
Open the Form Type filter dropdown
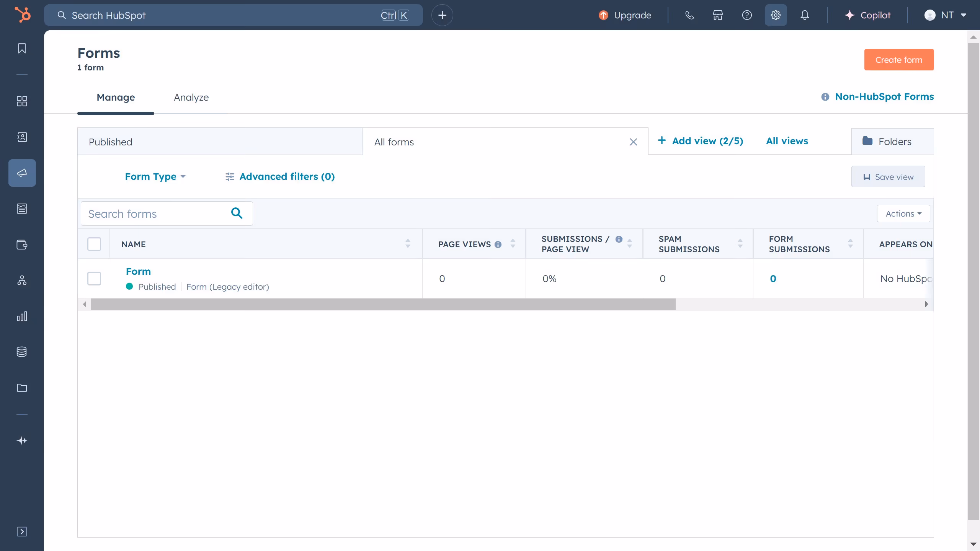(154, 176)
